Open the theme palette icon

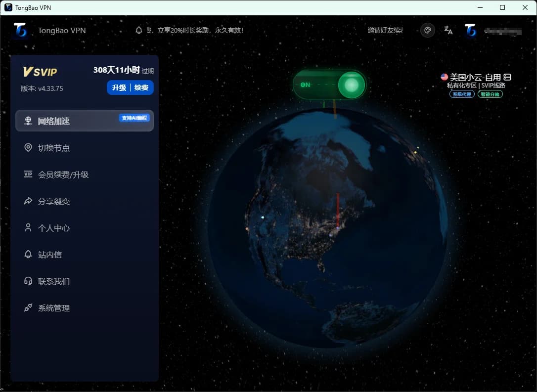pyautogui.click(x=428, y=30)
